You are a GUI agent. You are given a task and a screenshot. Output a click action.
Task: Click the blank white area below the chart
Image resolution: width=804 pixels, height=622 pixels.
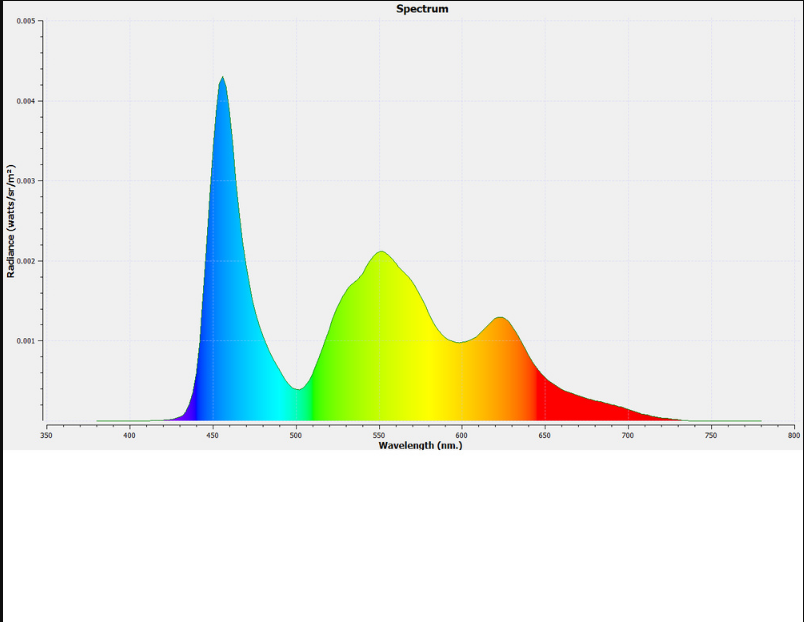[x=400, y=540]
